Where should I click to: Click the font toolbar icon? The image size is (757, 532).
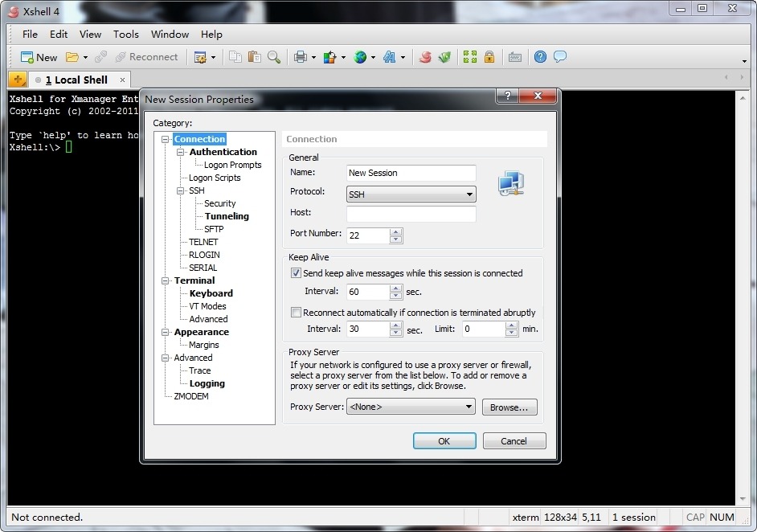[389, 57]
